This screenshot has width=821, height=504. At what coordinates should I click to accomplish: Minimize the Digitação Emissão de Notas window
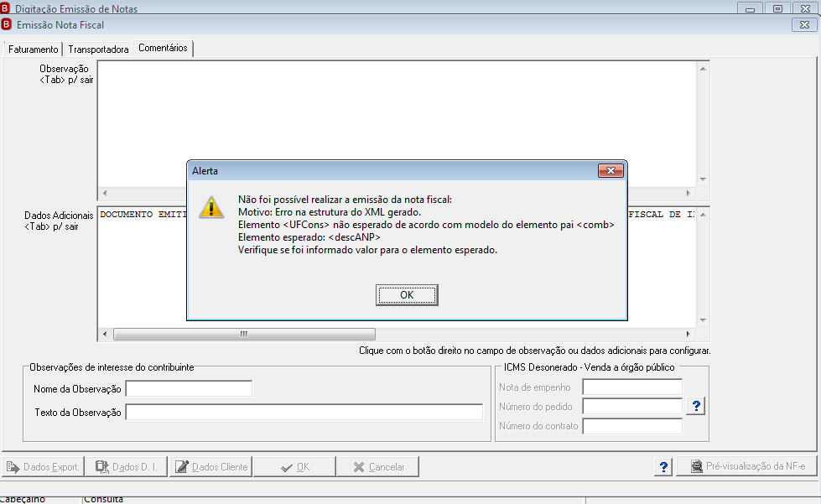pos(750,8)
